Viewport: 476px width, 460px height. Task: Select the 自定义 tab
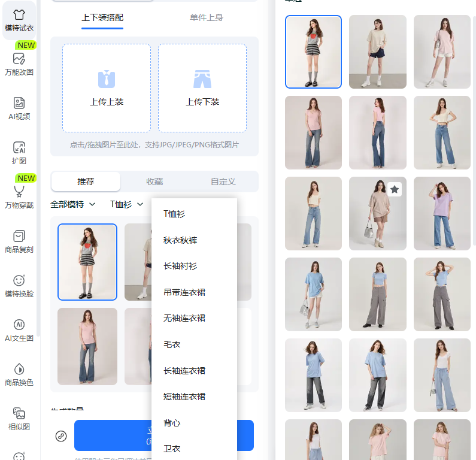(223, 181)
